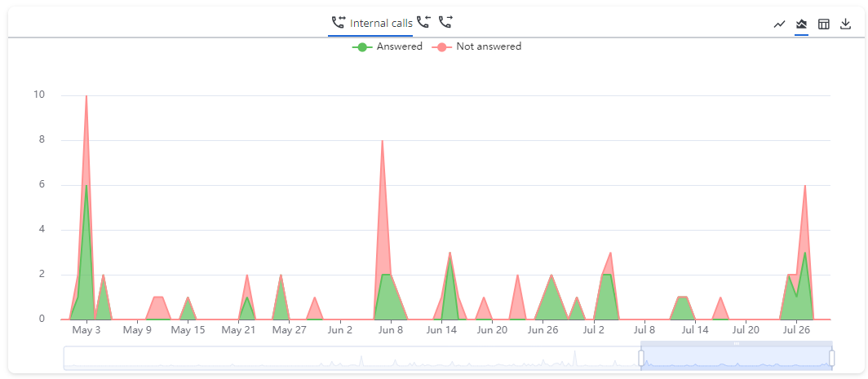Select the stacked area chart icon

click(x=801, y=24)
